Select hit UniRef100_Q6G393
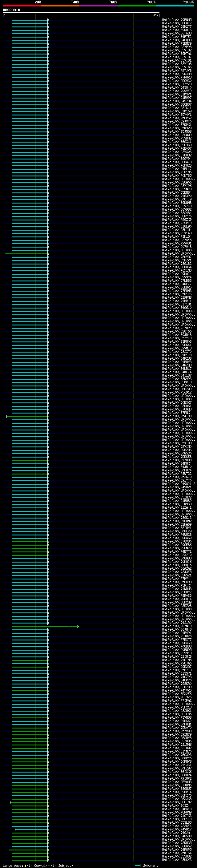The width and height of the screenshot is (197, 868). click(x=177, y=755)
